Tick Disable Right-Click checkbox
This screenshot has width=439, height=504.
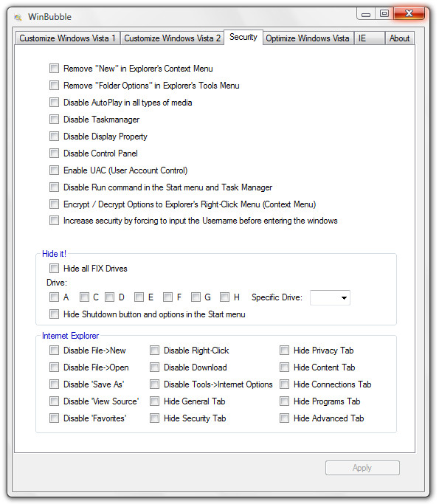pyautogui.click(x=155, y=351)
